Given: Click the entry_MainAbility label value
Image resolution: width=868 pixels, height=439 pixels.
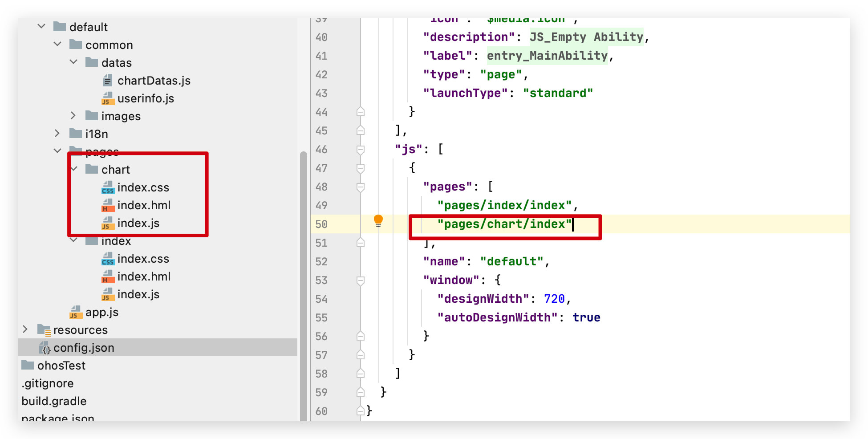Looking at the screenshot, I should pyautogui.click(x=547, y=55).
